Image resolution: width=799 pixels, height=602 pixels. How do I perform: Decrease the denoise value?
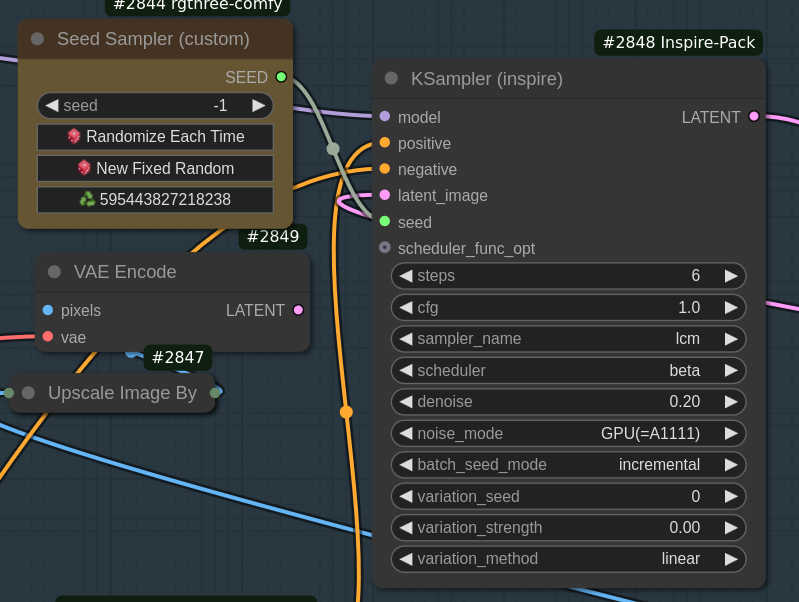(406, 402)
